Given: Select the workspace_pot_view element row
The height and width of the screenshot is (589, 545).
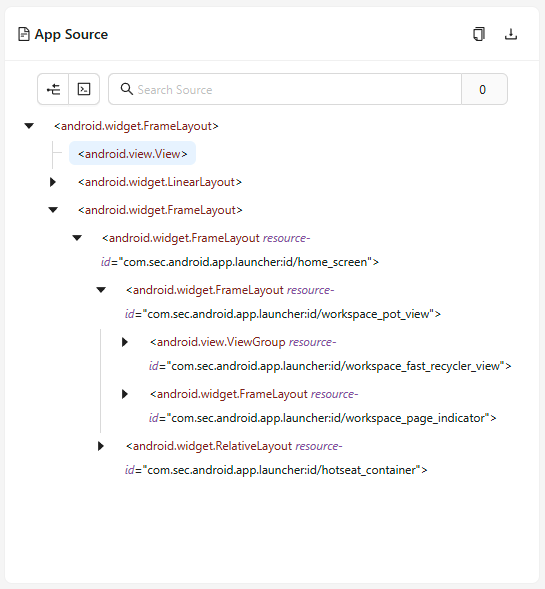Looking at the screenshot, I should tap(282, 302).
